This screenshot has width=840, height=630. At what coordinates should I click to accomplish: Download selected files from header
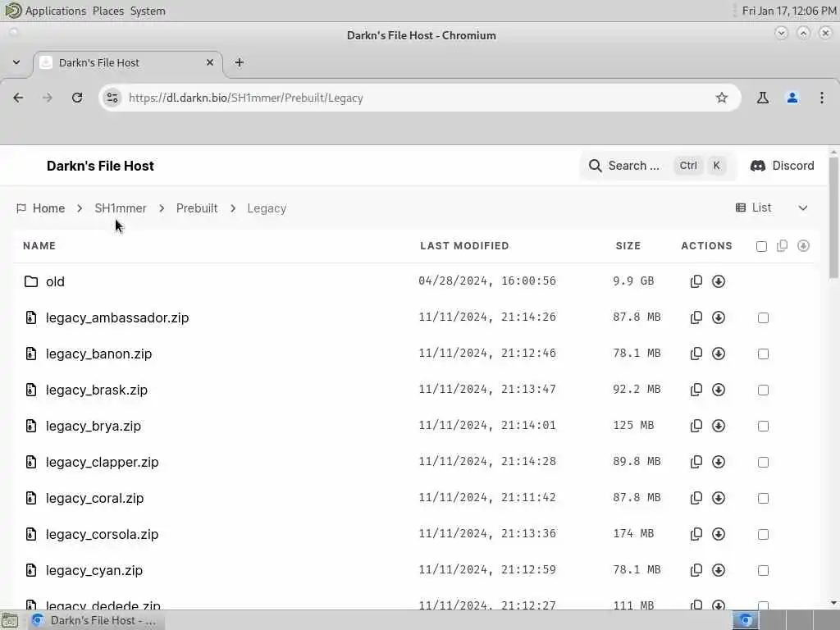(x=803, y=246)
